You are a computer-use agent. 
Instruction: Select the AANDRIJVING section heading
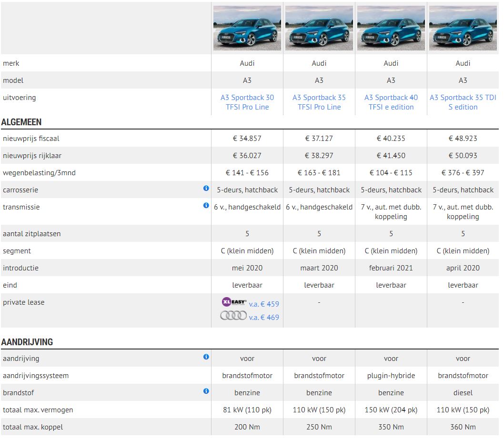pos(27,342)
